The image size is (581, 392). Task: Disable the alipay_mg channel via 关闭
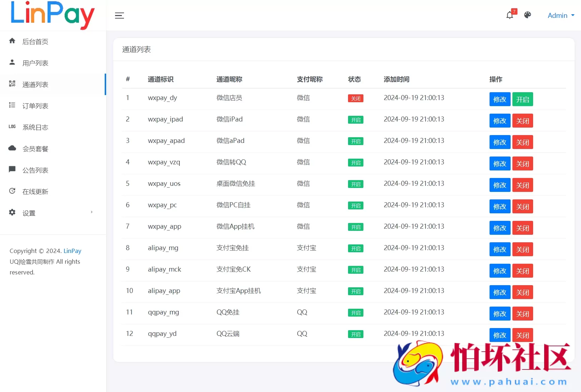[522, 249]
